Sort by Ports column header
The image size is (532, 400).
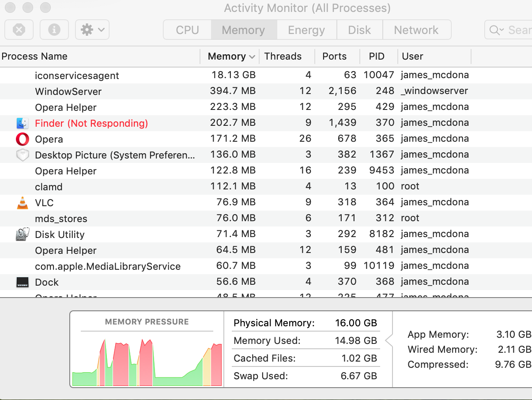pos(337,57)
